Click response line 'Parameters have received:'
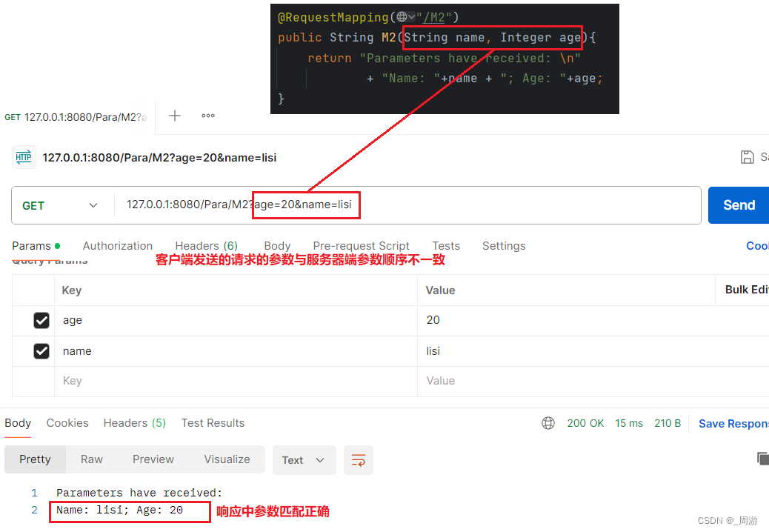The width and height of the screenshot is (769, 532). tap(139, 493)
